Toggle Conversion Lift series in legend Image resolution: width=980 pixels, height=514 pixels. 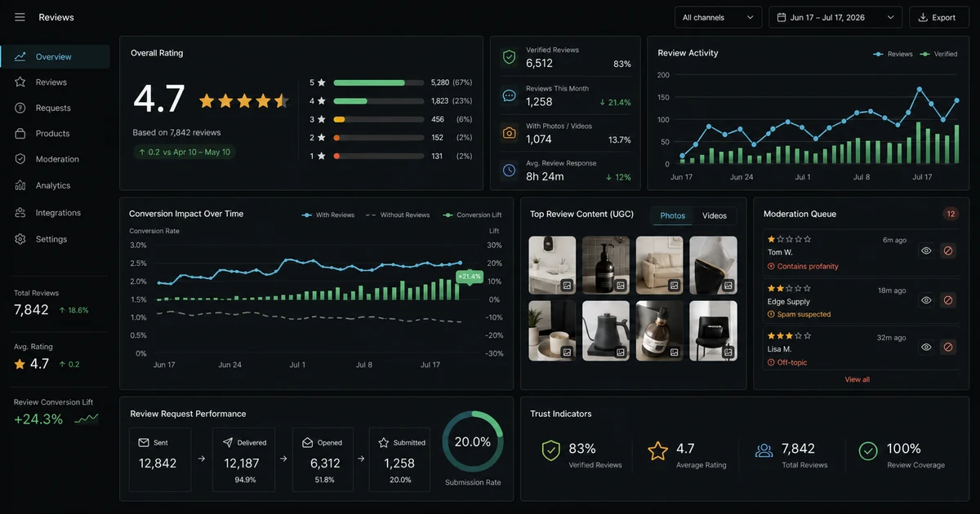pos(472,215)
